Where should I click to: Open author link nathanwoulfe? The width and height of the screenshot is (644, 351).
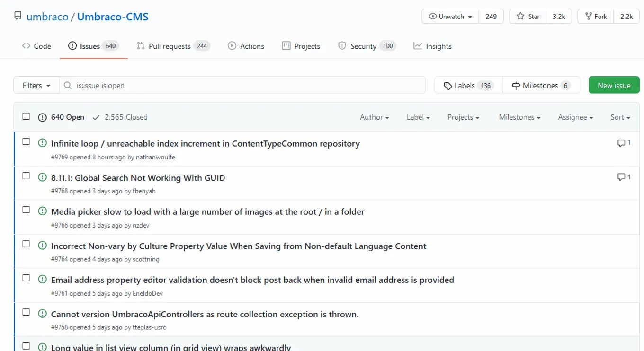click(x=155, y=157)
